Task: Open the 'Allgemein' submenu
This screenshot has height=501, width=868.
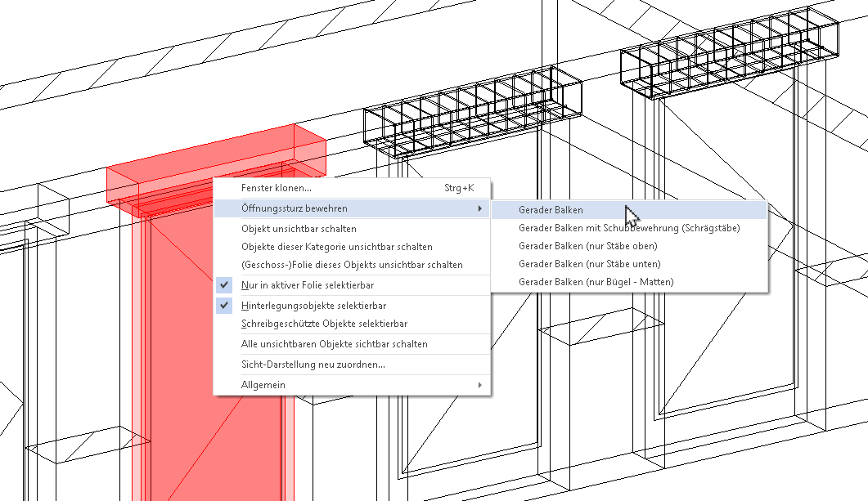Action: click(x=352, y=385)
